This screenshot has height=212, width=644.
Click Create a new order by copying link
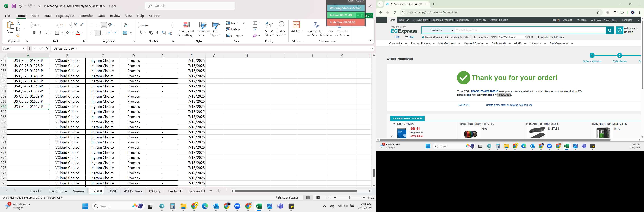(x=509, y=105)
